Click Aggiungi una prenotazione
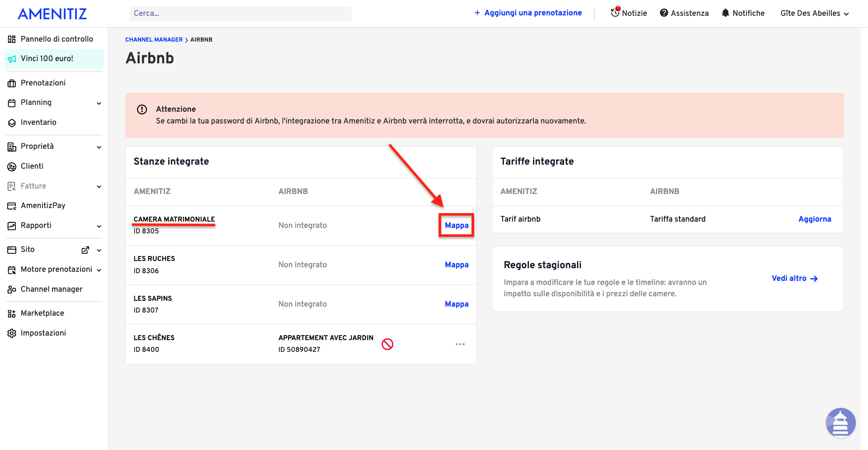 (x=528, y=13)
